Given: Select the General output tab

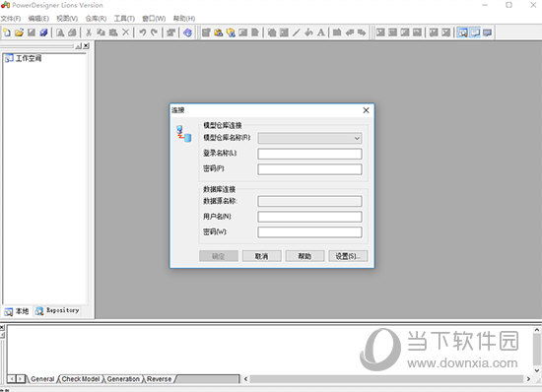Looking at the screenshot, I should [42, 379].
